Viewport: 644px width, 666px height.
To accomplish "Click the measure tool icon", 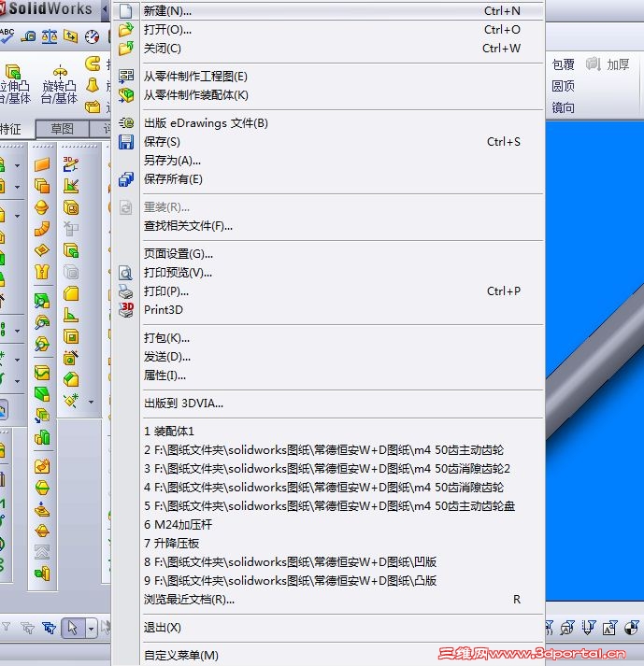I will (x=28, y=37).
